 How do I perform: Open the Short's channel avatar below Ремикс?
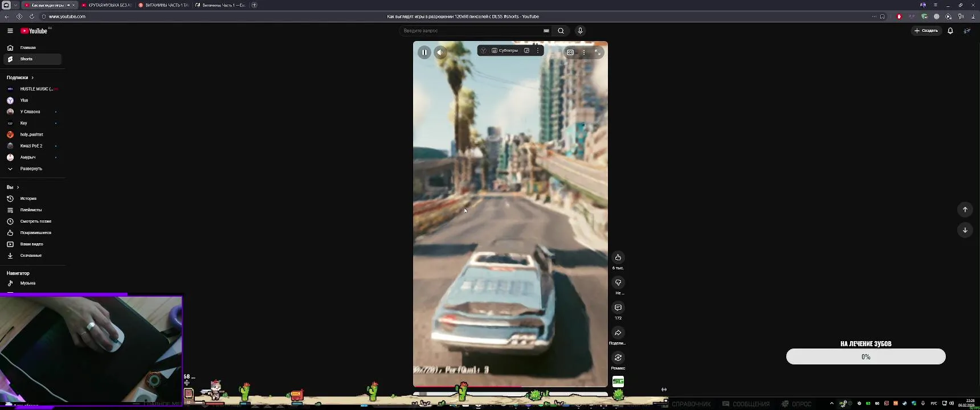tap(618, 382)
